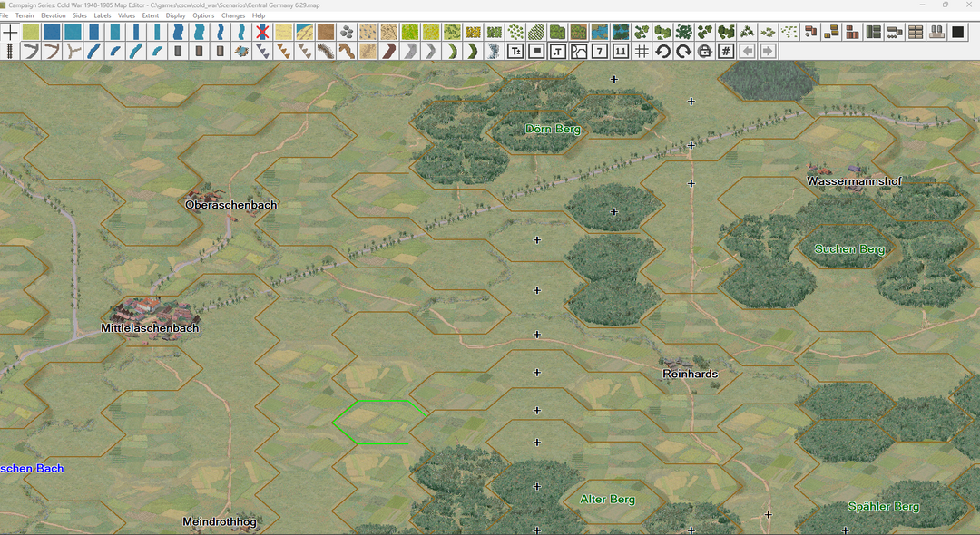The width and height of the screenshot is (980, 535).
Task: Select the brown dirt terrain tile
Action: click(326, 31)
